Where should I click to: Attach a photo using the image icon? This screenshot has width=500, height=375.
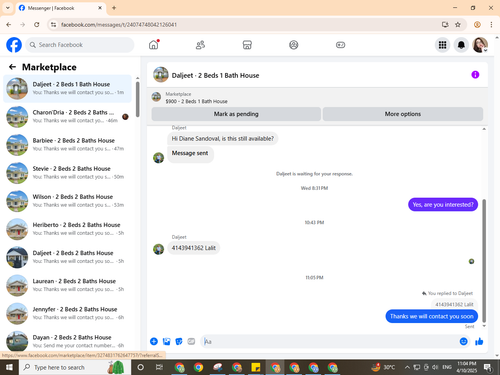(166, 341)
